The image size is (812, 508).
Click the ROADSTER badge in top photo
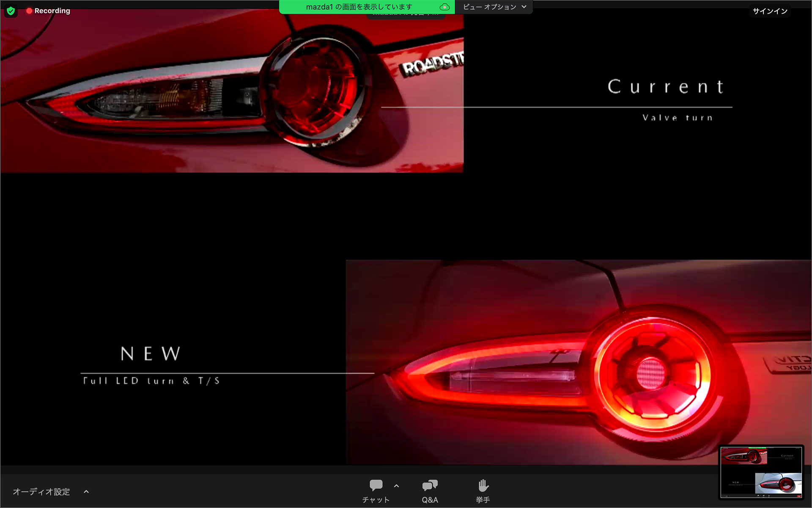click(x=432, y=64)
